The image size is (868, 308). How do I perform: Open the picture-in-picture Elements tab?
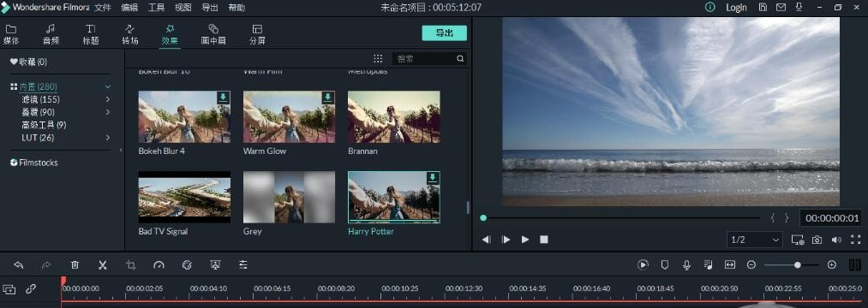pos(213,34)
